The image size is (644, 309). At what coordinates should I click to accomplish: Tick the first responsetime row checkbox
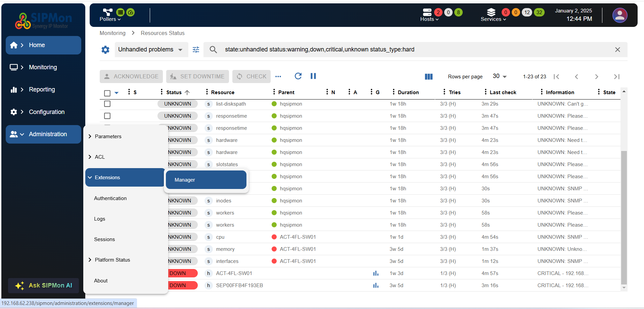(x=107, y=116)
